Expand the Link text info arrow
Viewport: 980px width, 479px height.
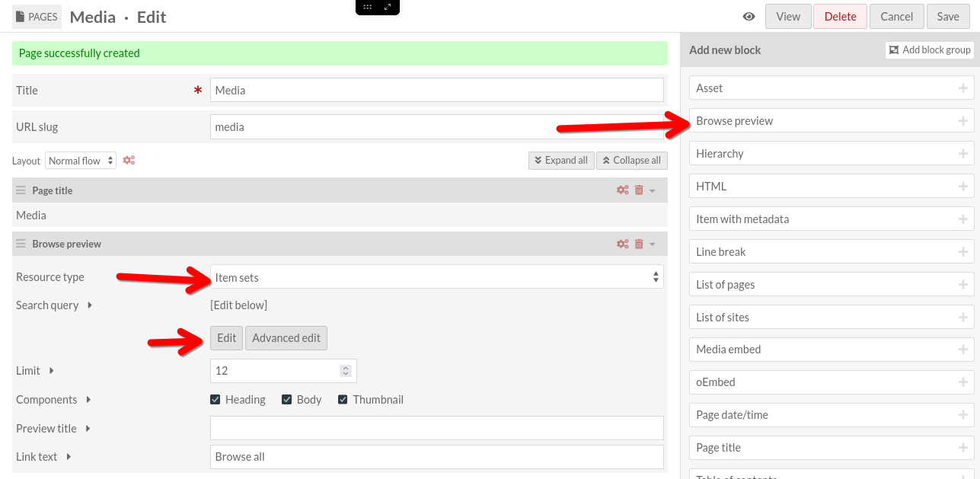tap(69, 457)
